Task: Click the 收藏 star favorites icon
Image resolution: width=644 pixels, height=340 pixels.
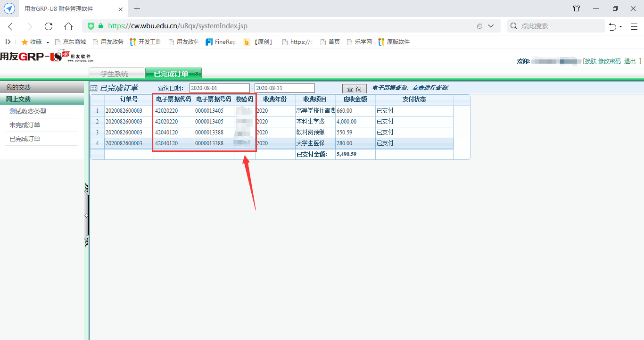Action: 25,42
